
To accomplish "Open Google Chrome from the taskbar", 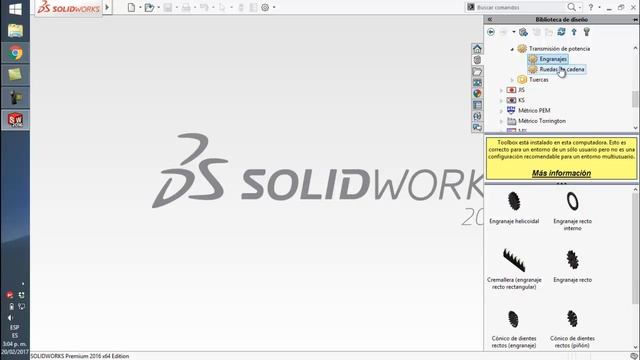I will [x=16, y=53].
